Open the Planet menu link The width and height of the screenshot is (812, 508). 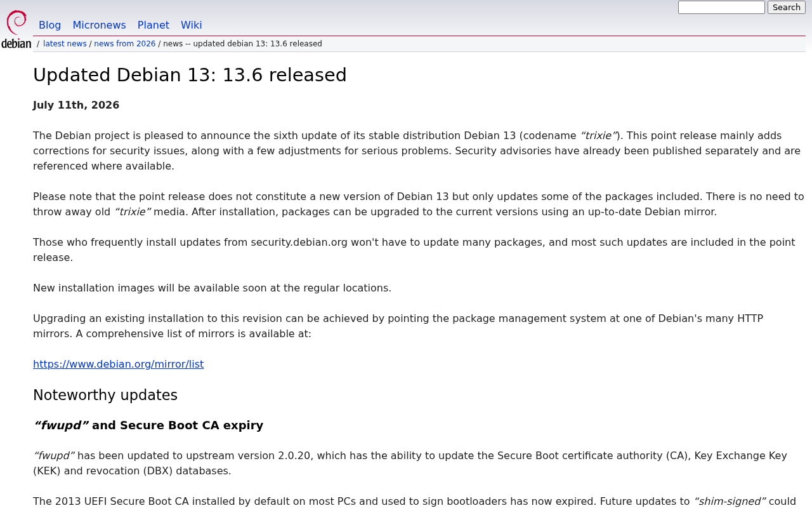[x=154, y=25]
